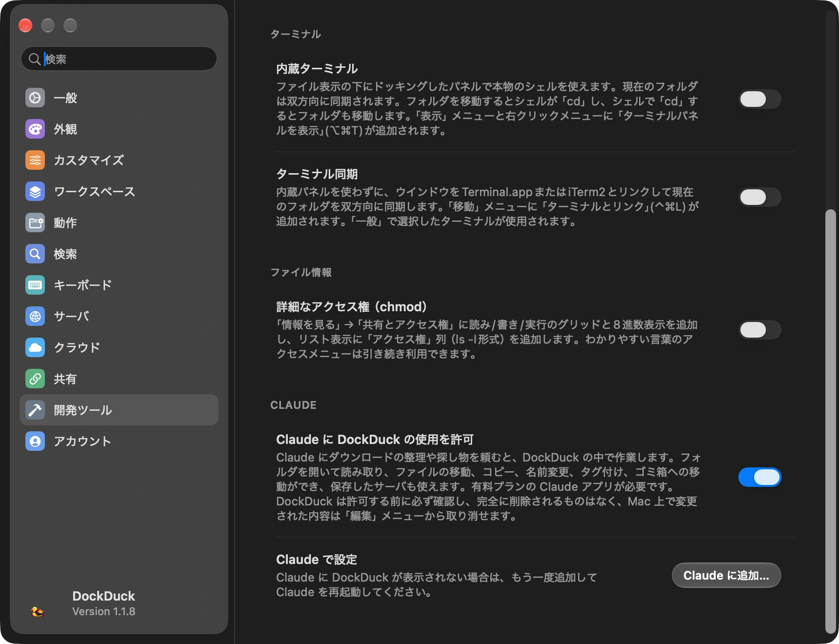Select the 外観 palette icon

point(35,129)
